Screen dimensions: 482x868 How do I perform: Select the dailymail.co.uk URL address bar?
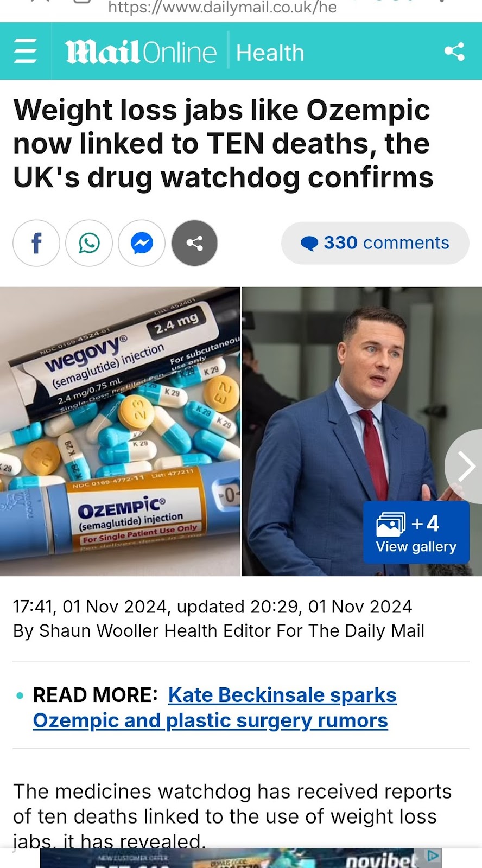point(223,8)
